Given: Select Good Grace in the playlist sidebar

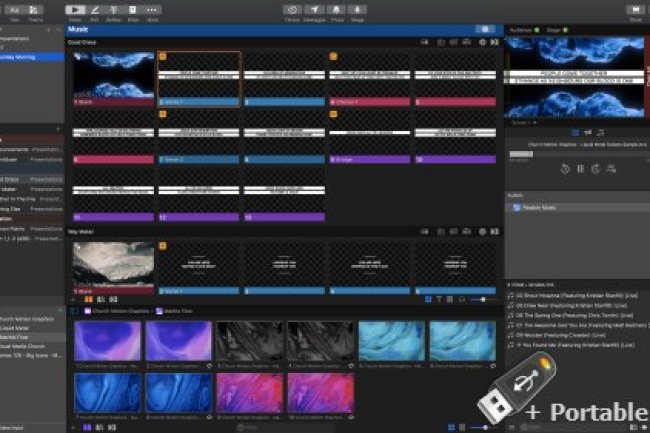Looking at the screenshot, I should click(x=32, y=179).
